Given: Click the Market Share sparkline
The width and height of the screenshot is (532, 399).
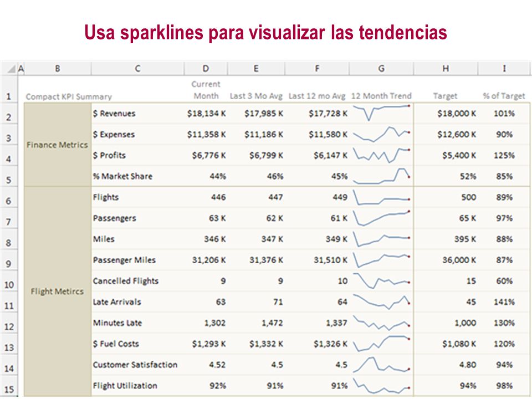Looking at the screenshot, I should (x=381, y=176).
